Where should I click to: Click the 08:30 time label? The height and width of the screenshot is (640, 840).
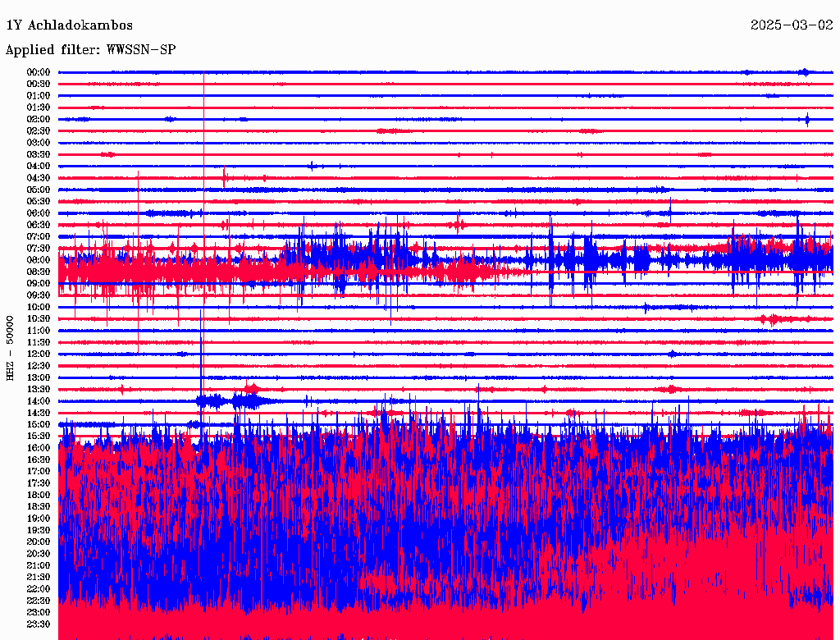click(39, 272)
